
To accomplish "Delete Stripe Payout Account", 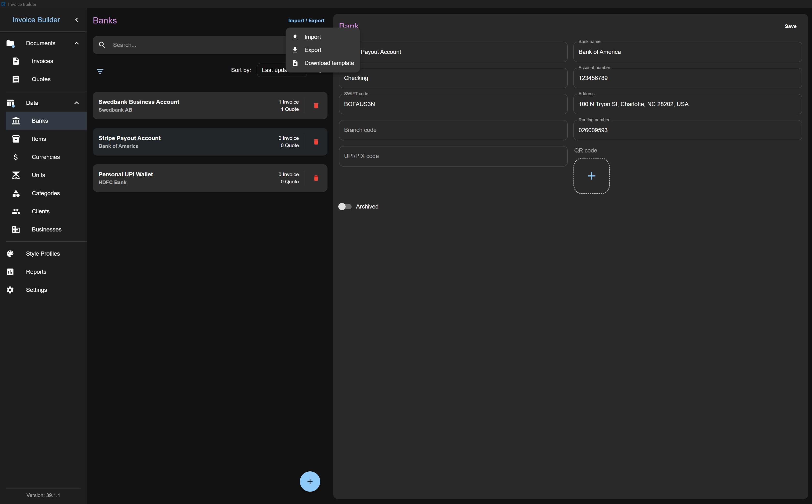I will pos(316,142).
